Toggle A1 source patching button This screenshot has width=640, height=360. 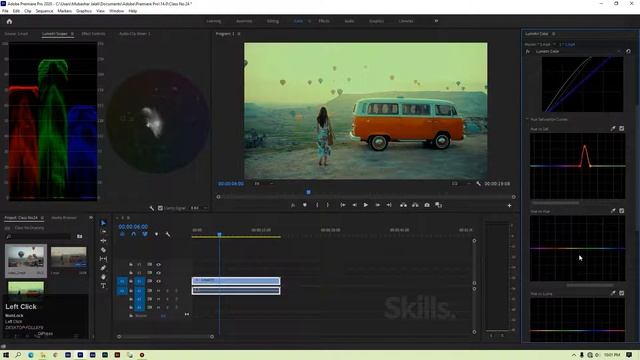pyautogui.click(x=122, y=291)
